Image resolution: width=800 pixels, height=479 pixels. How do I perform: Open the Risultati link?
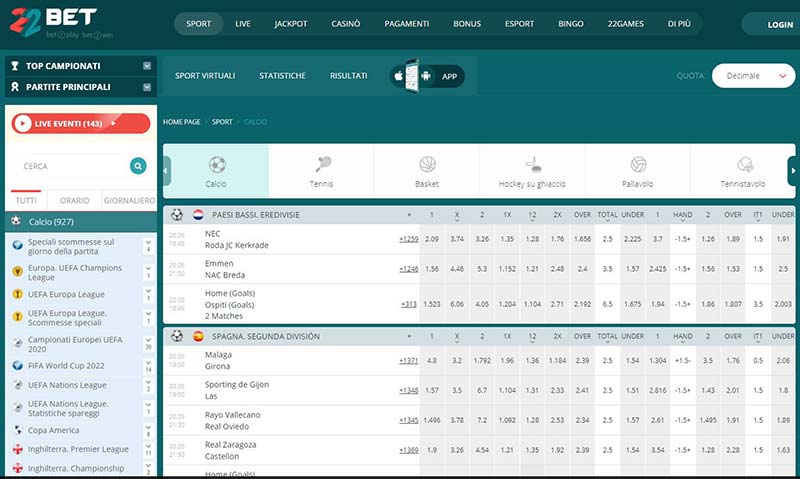[x=348, y=75]
